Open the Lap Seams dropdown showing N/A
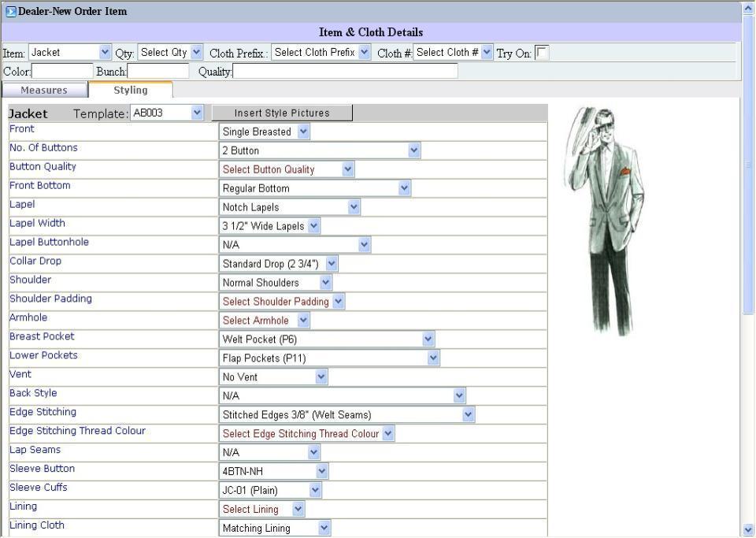The height and width of the screenshot is (538, 756). 269,451
